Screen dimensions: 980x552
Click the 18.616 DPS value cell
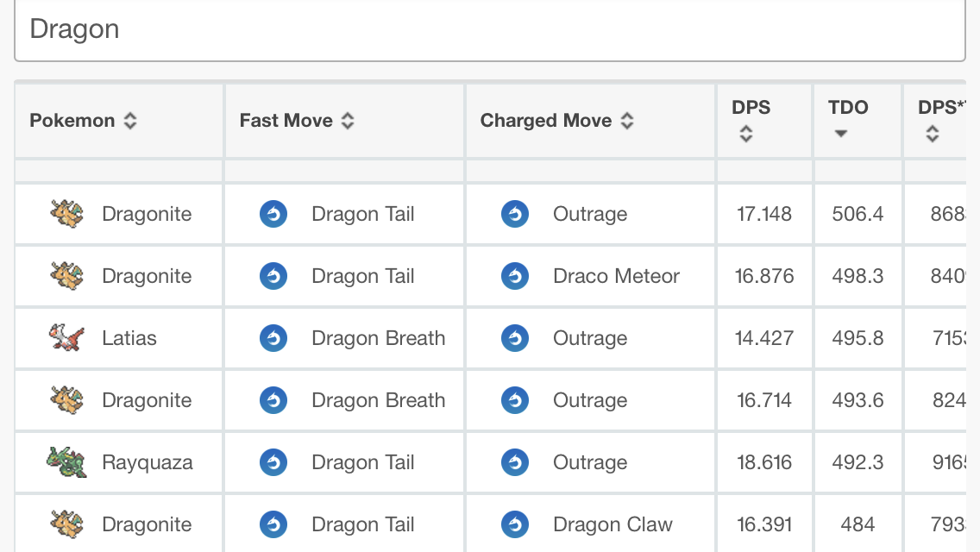pyautogui.click(x=764, y=462)
